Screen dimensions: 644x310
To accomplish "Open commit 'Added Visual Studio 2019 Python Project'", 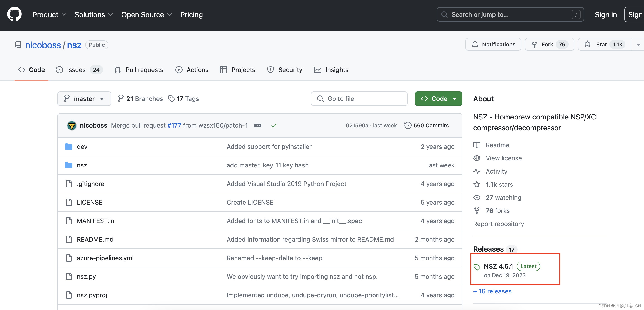I will point(286,184).
